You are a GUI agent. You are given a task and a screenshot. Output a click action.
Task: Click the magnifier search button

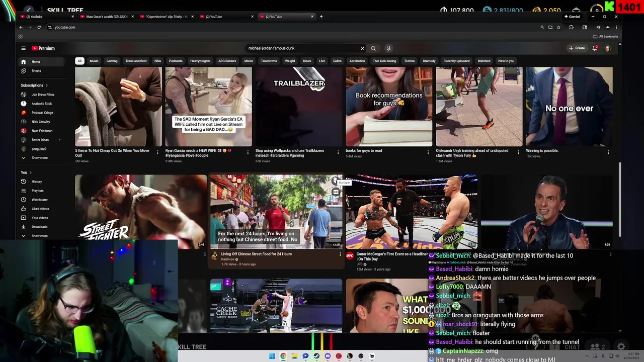373,48
